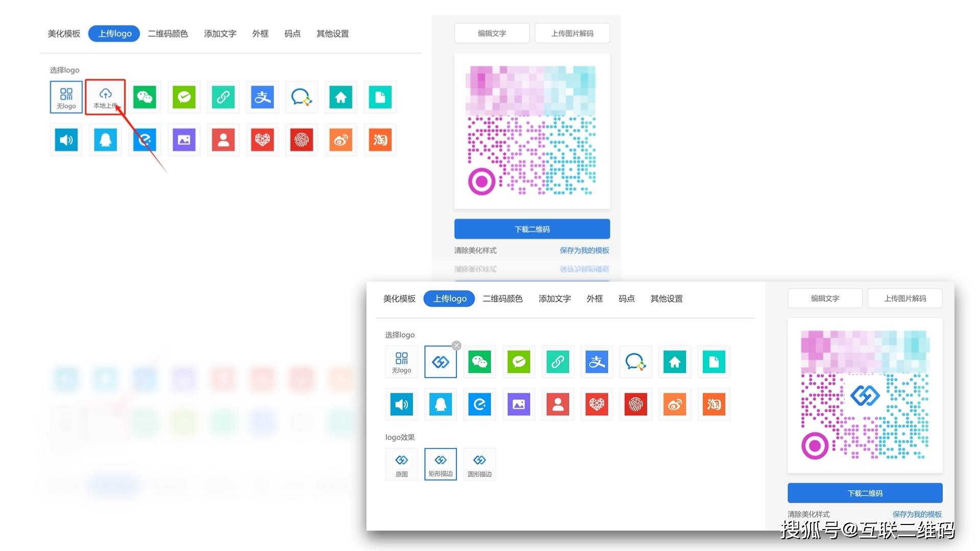Choose QQ penguin logo in lower panel

click(x=440, y=405)
